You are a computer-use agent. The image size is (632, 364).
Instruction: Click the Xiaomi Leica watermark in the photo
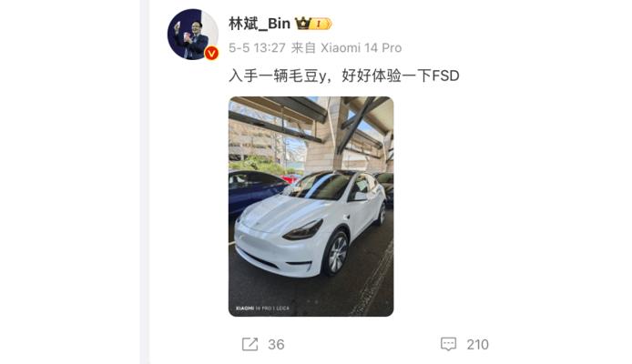coord(262,308)
